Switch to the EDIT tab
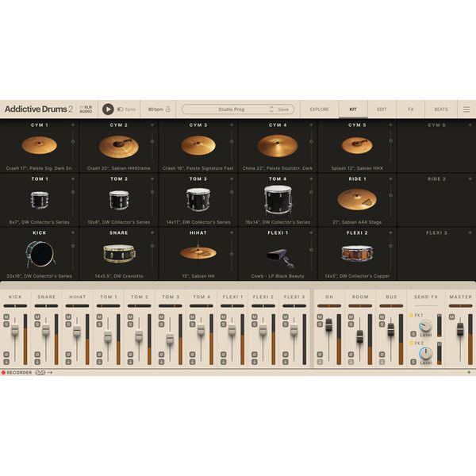 [382, 109]
